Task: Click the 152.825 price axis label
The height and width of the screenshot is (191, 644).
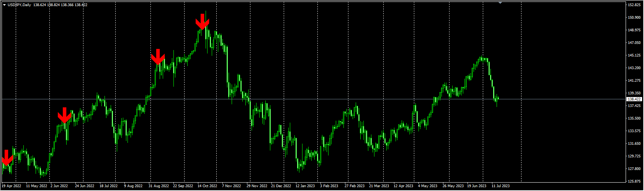Action: [634, 5]
